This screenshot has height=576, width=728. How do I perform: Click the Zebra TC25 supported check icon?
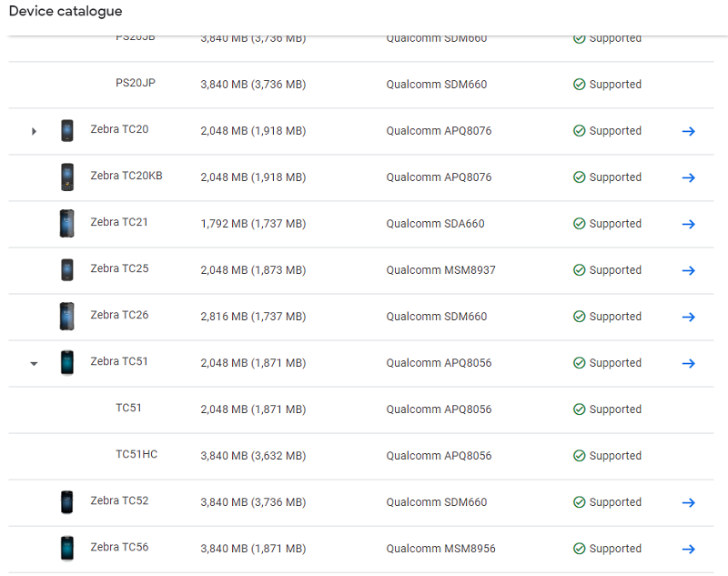point(579,270)
